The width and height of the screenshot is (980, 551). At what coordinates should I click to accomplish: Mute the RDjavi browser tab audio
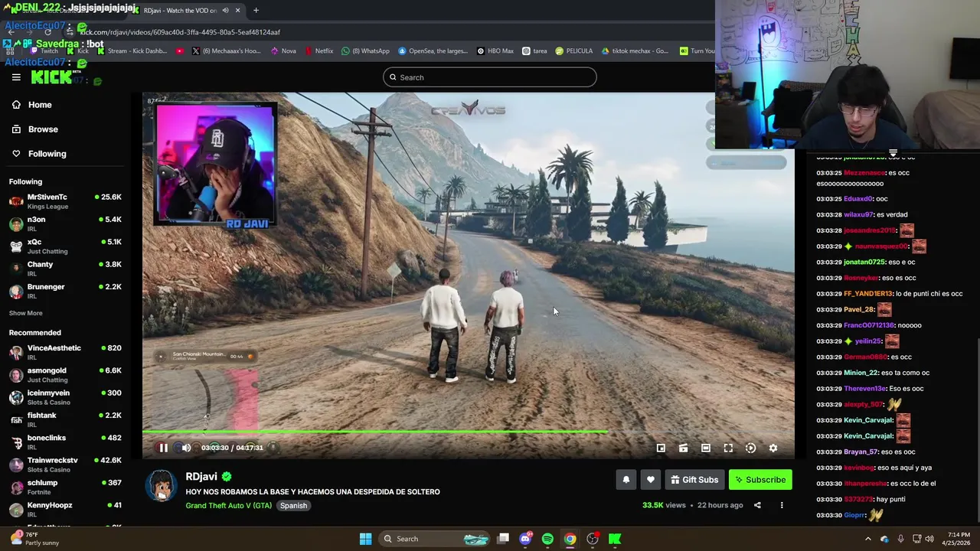click(x=225, y=11)
